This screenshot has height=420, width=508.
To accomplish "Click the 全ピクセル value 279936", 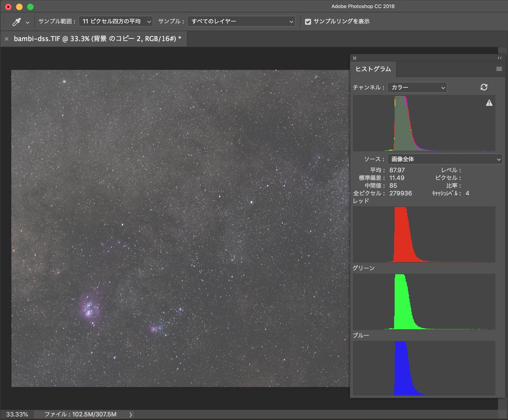I will click(401, 193).
